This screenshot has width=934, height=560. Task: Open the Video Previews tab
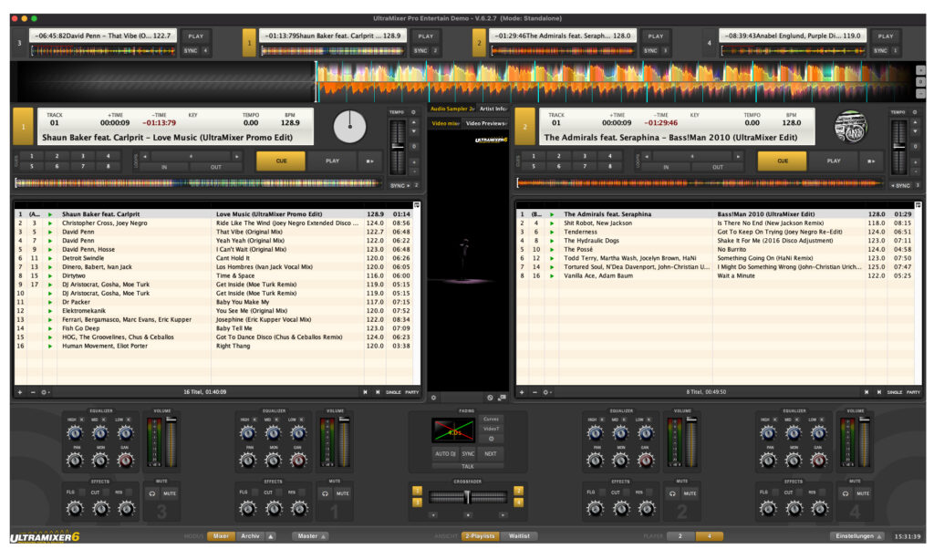(485, 123)
